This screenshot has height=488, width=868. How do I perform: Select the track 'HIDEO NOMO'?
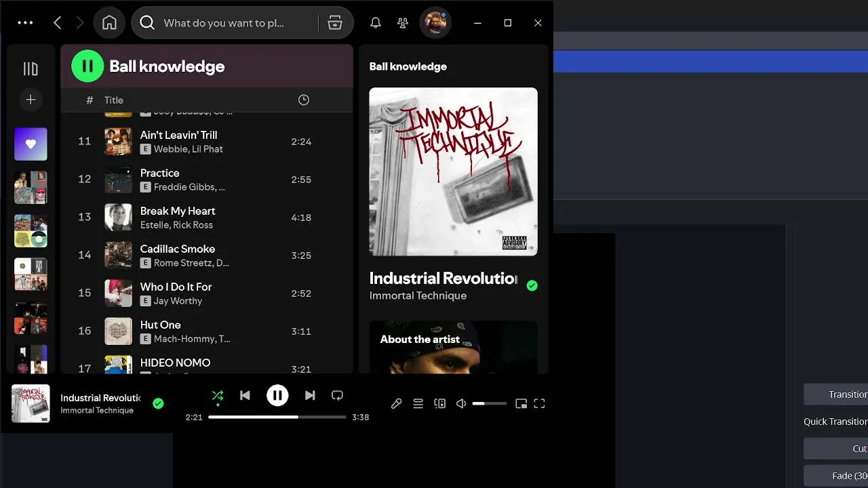tap(175, 363)
